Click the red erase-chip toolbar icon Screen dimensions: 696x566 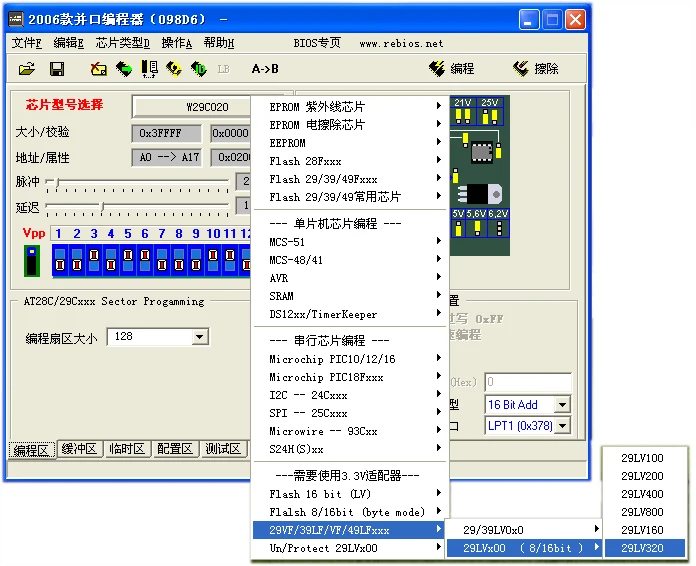point(99,69)
